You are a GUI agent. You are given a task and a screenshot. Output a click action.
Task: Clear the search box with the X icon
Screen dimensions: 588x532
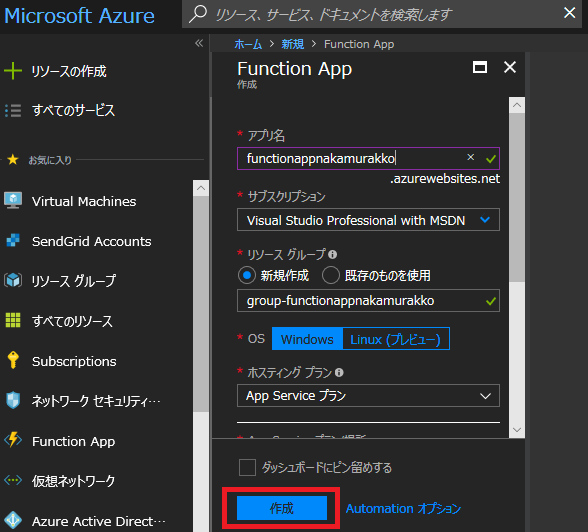click(x=570, y=13)
